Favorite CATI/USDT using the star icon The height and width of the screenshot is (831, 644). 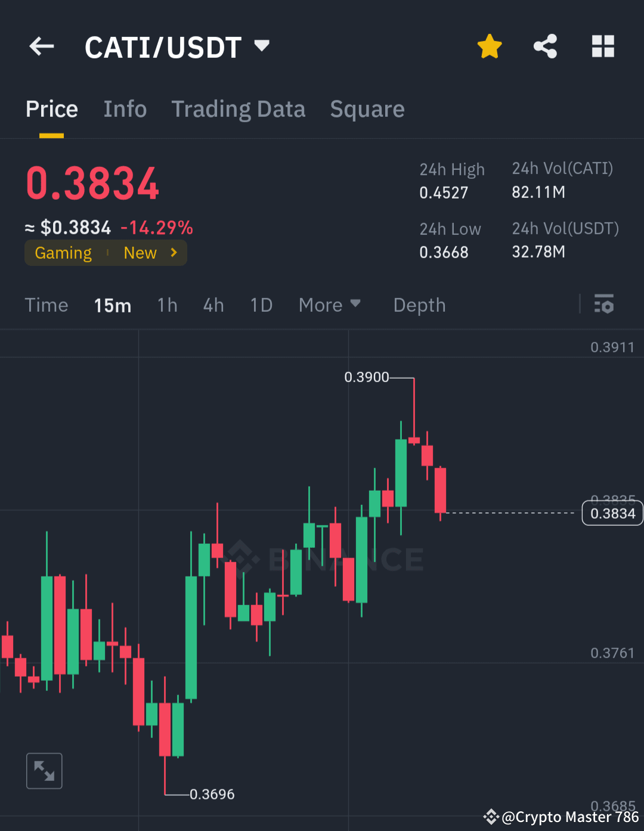(489, 46)
